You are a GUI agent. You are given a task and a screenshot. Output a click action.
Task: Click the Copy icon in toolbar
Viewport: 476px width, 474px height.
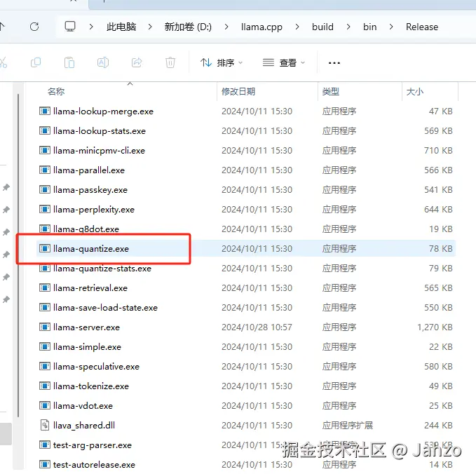pyautogui.click(x=36, y=62)
